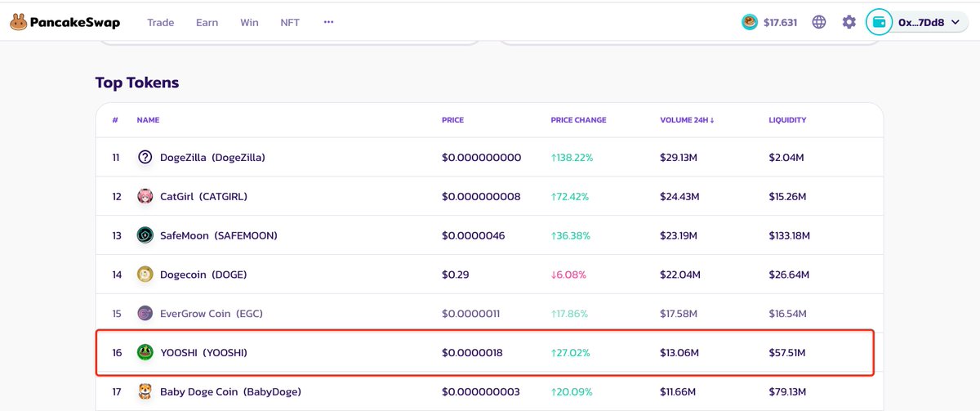This screenshot has height=411, width=980.
Task: Open the Win menu
Action: pyautogui.click(x=249, y=22)
